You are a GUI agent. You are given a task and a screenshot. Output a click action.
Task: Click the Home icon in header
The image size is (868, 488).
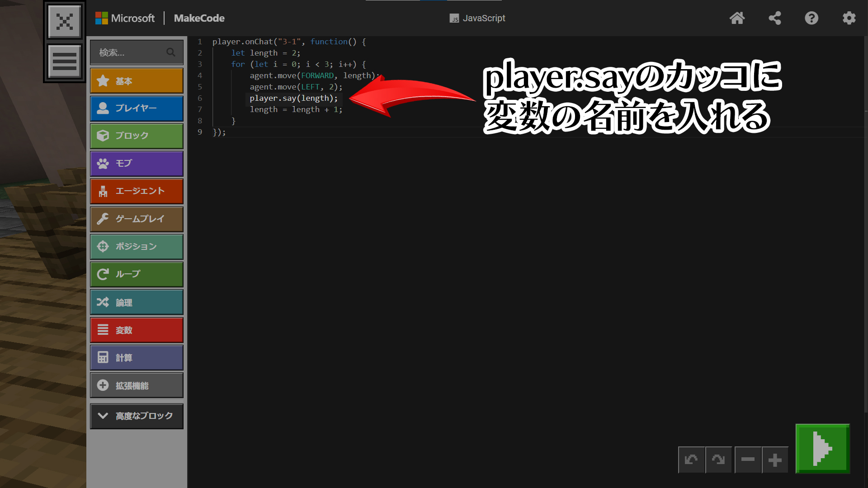point(737,18)
